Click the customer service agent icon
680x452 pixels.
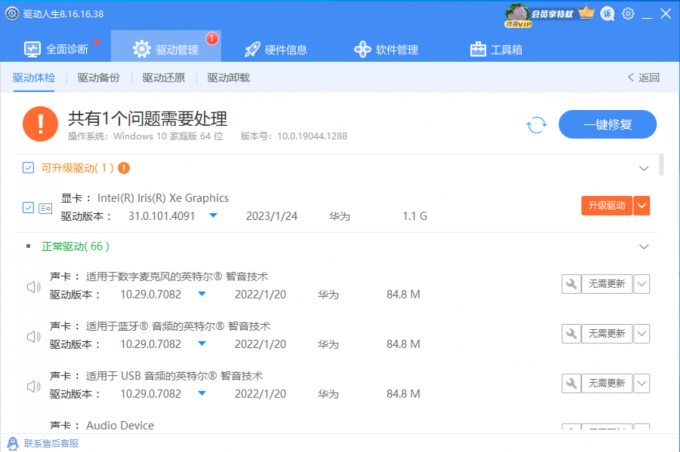pos(13,443)
